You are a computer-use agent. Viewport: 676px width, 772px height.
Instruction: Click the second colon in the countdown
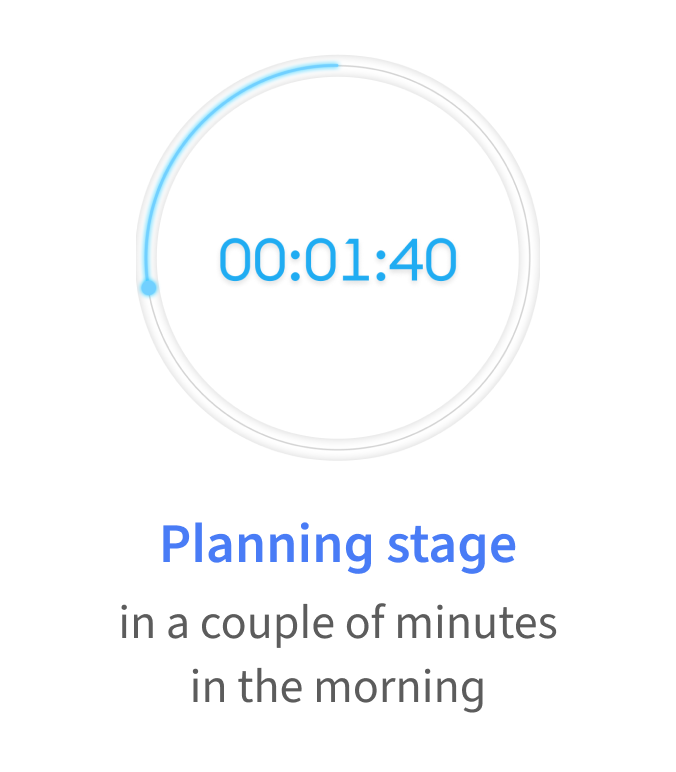coord(380,266)
